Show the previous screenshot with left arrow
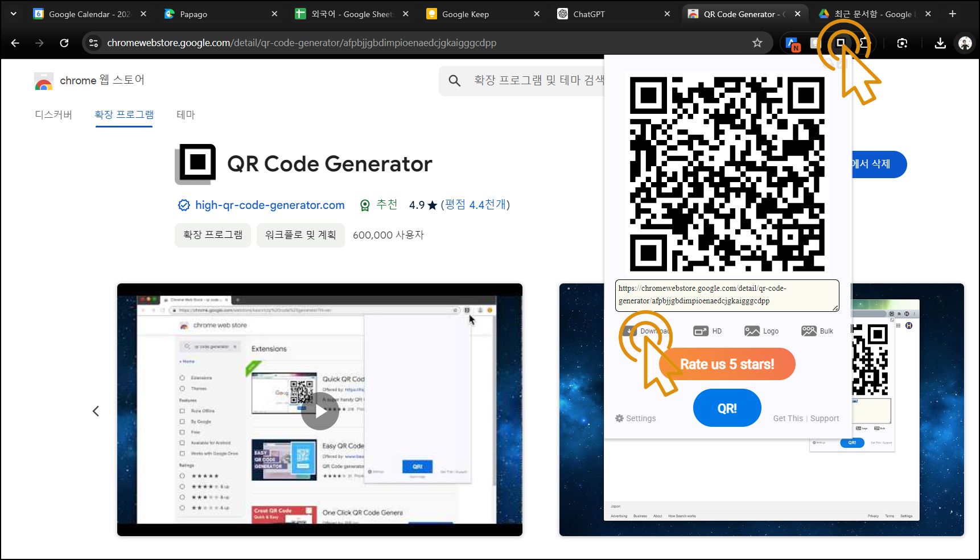This screenshot has height=560, width=980. coord(96,411)
